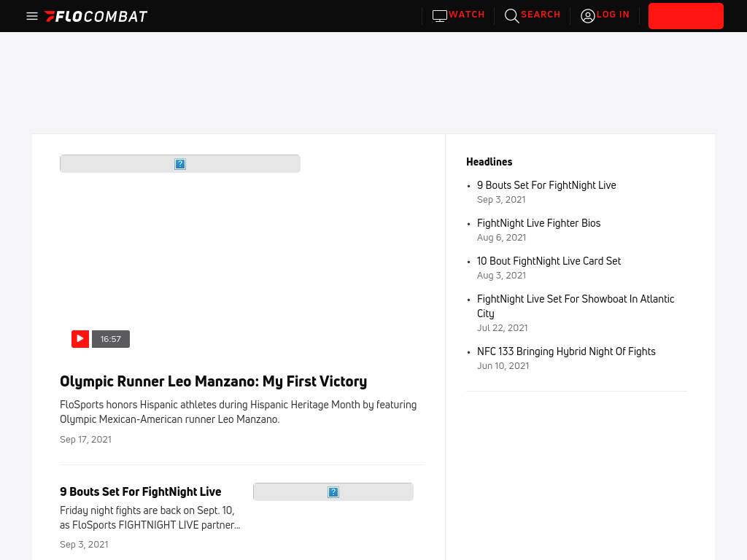Open thumbnail beside 9 Bouts article
The height and width of the screenshot is (560, 747).
(333, 492)
